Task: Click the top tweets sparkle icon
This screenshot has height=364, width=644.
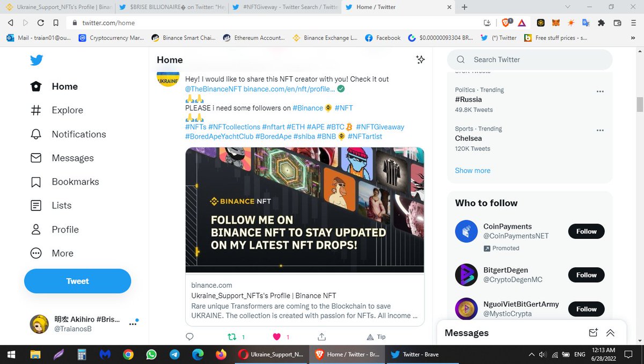Action: [421, 60]
